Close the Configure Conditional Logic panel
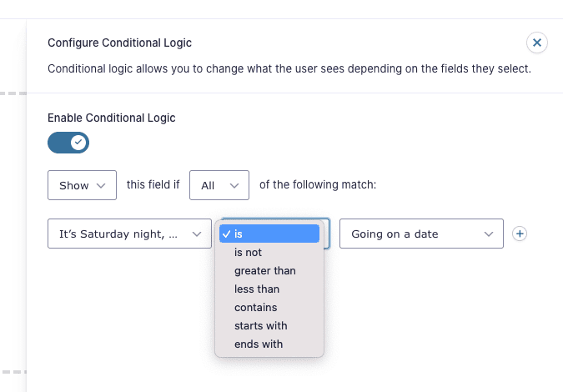The width and height of the screenshot is (563, 392). [x=537, y=43]
